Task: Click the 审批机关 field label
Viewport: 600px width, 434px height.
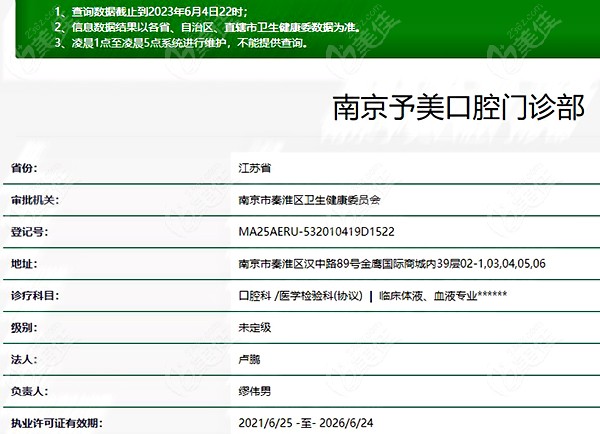Action: tap(34, 200)
